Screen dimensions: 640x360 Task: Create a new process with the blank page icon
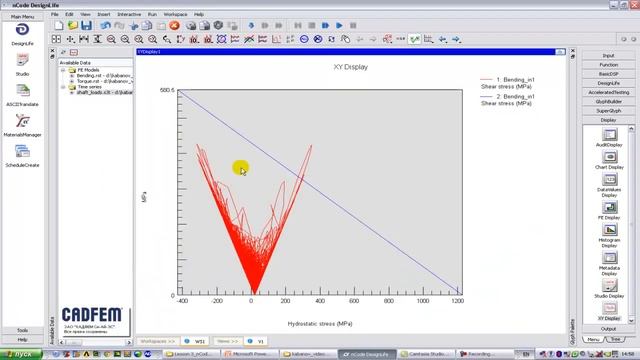(x=59, y=26)
